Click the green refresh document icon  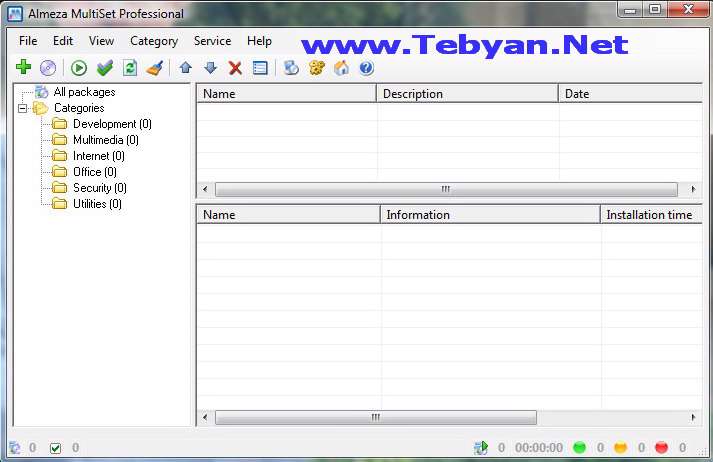pyautogui.click(x=130, y=68)
